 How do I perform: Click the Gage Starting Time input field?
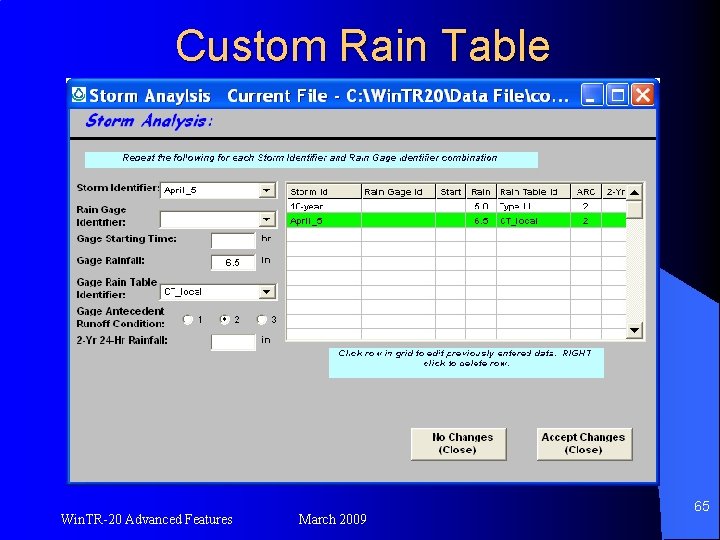click(233, 240)
